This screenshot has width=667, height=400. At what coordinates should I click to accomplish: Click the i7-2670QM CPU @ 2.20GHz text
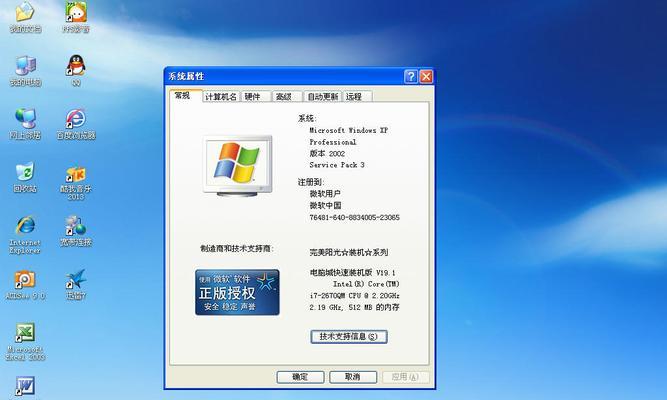354,295
